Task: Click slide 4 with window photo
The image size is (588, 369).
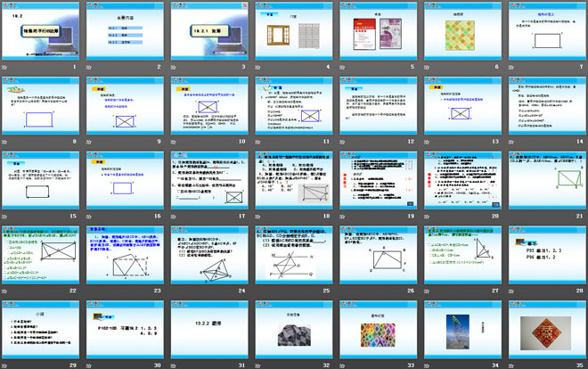Action: pos(293,32)
